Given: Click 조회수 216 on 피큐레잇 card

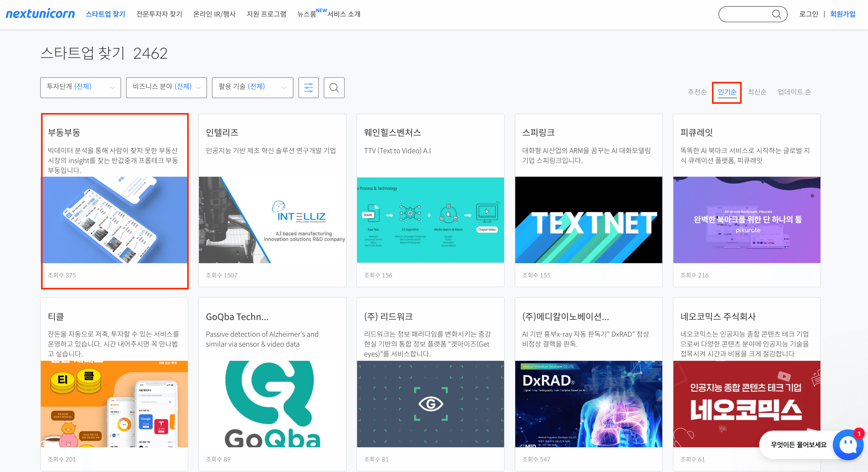Looking at the screenshot, I should coord(694,275).
